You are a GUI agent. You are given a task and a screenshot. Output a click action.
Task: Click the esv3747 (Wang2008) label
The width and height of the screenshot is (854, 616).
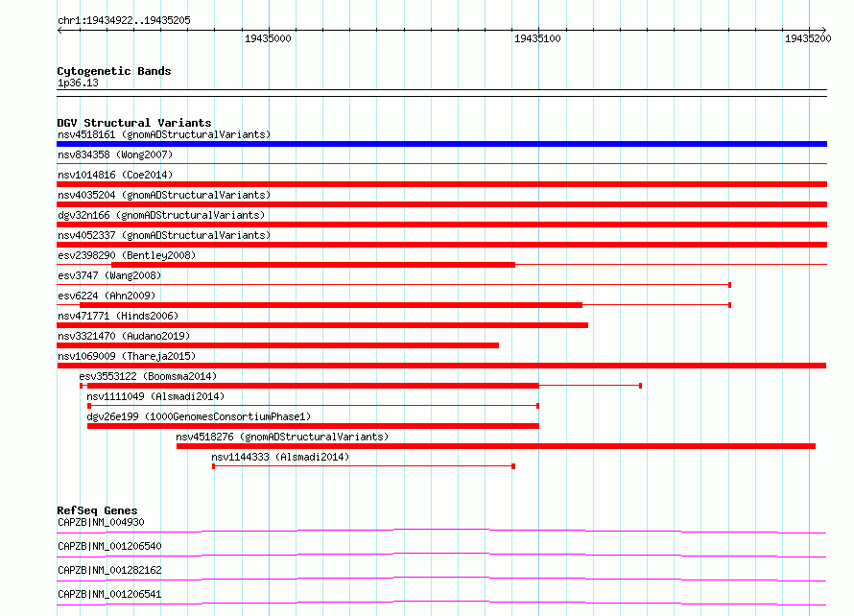[109, 275]
